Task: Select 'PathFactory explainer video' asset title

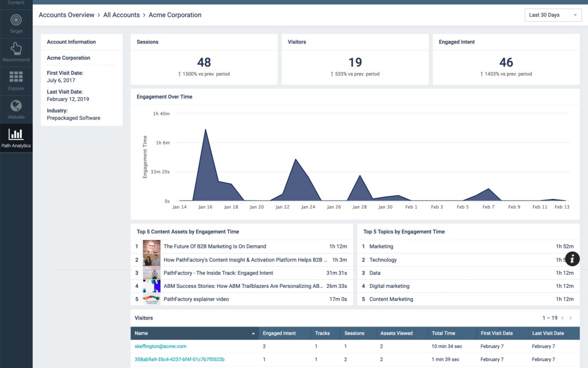Action: pyautogui.click(x=196, y=299)
